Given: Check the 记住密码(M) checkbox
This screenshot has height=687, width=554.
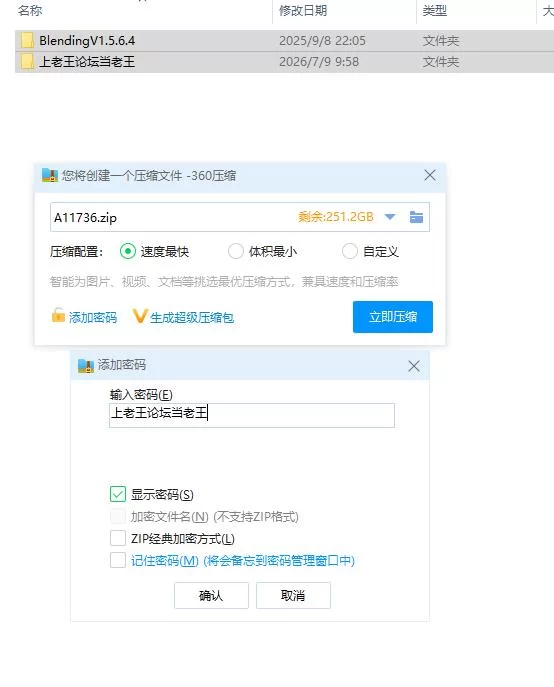Looking at the screenshot, I should (x=118, y=560).
